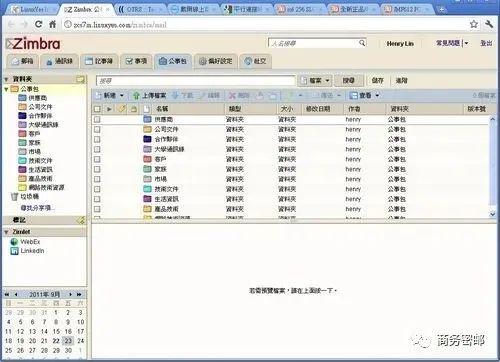Click the 搜尋 search button
Image resolution: width=500 pixels, height=362 pixels.
pos(349,80)
